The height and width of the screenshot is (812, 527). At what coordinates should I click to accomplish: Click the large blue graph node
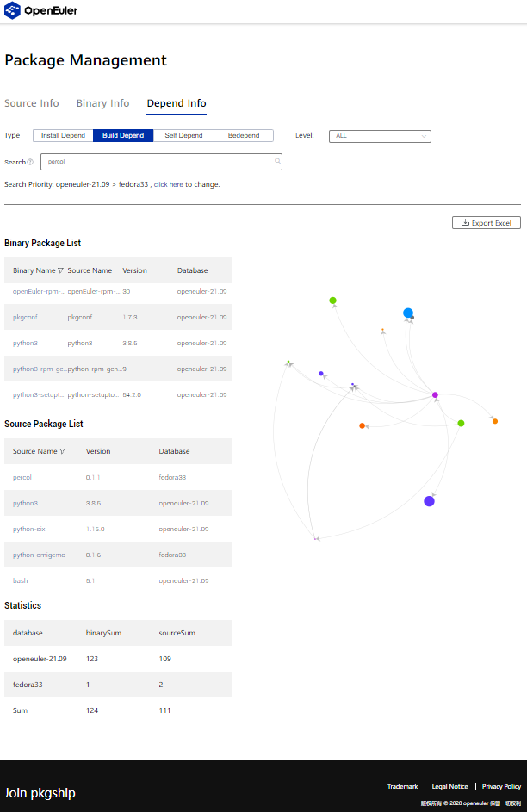[408, 313]
